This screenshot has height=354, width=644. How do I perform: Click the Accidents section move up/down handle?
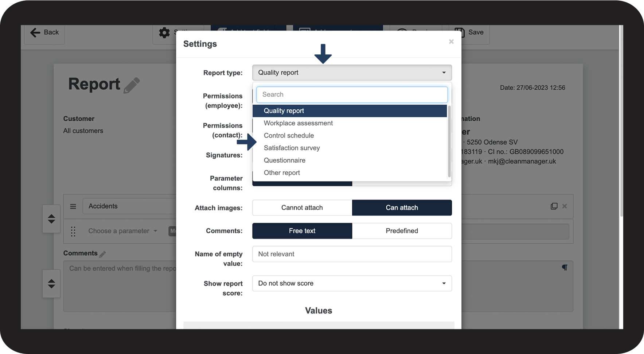(51, 219)
